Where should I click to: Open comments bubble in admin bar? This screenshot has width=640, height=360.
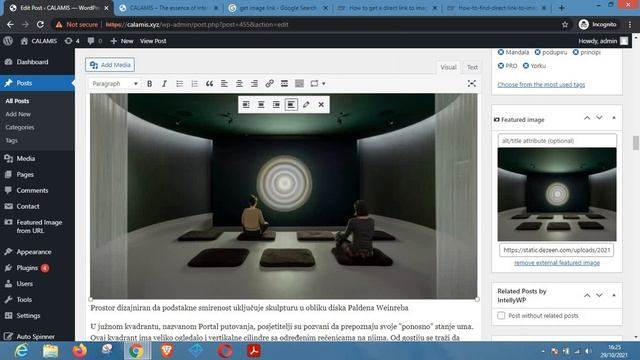pyautogui.click(x=94, y=41)
